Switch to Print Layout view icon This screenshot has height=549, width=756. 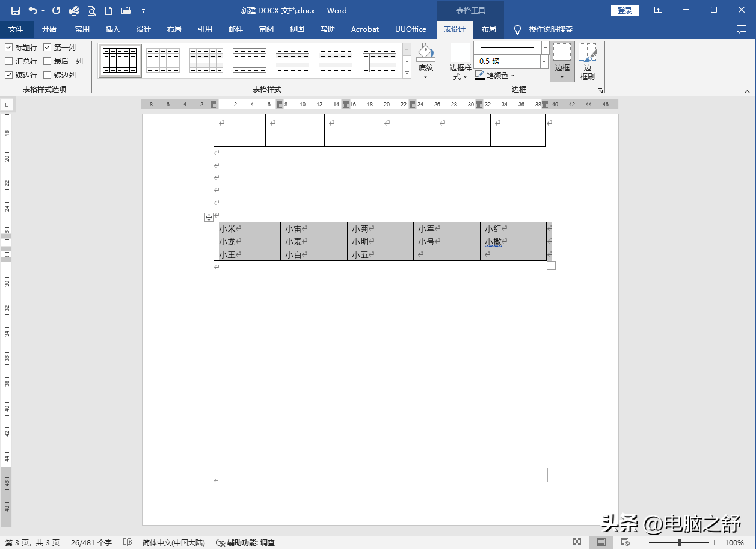point(601,542)
